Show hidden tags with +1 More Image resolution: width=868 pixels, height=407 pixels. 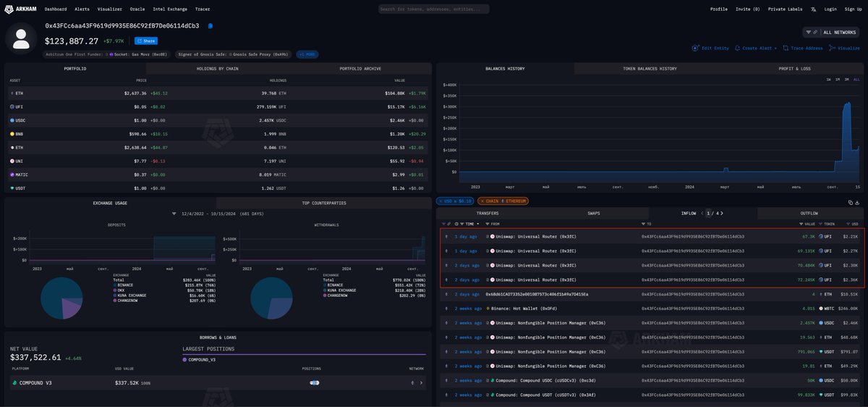pos(307,54)
